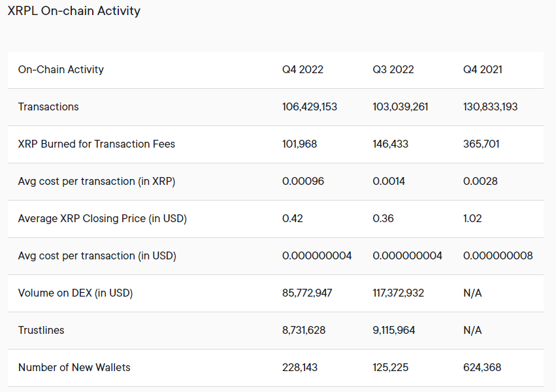Click the value 0.000000008
556x392 pixels.
click(x=498, y=255)
